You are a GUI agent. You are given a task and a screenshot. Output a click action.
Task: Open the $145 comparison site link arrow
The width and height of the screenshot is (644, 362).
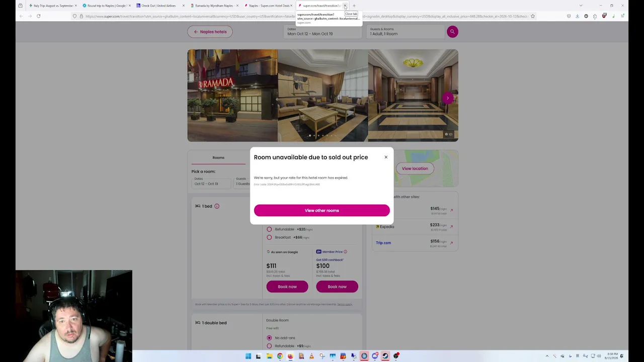pos(451,210)
